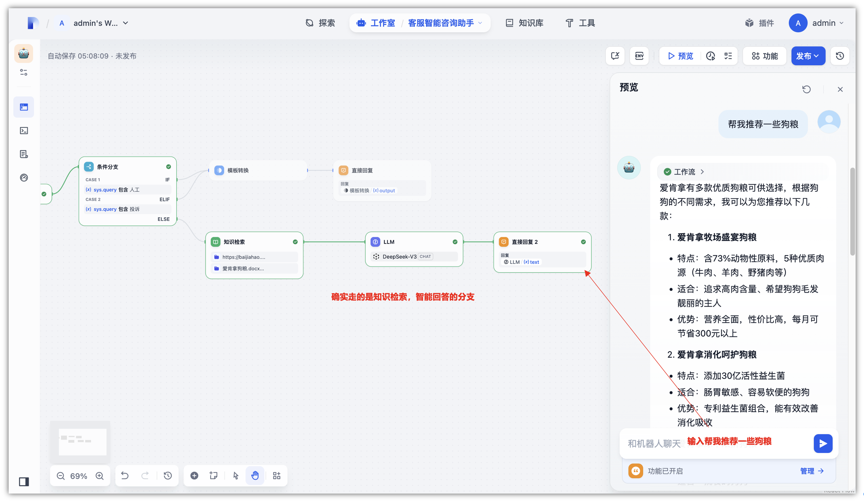
Task: Click the 功能 features button
Action: (764, 56)
